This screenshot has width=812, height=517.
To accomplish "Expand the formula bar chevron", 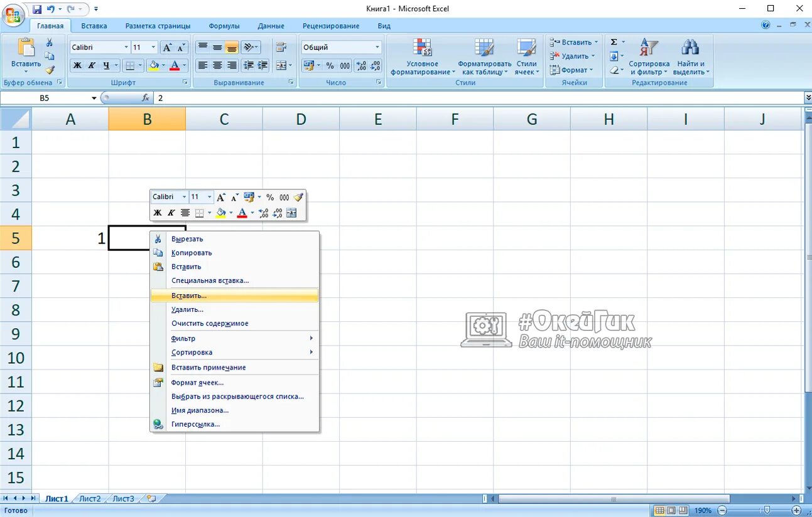I will click(808, 98).
